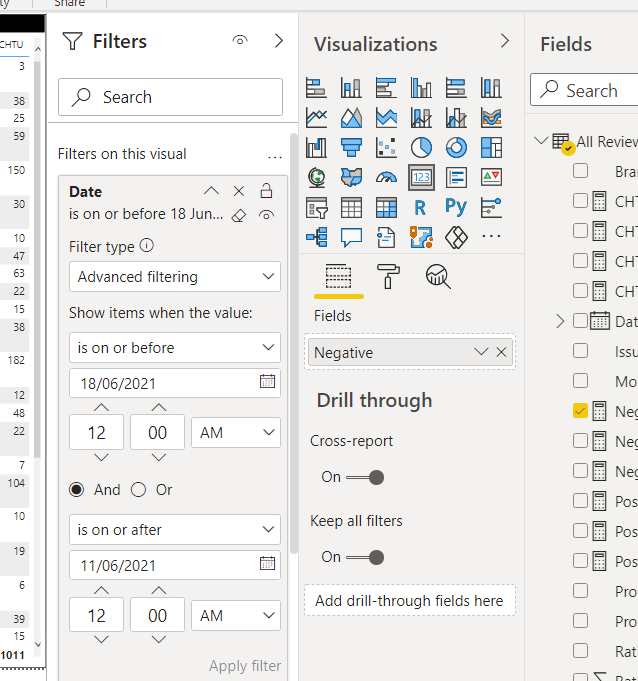Click Add drill-through fields here box
This screenshot has height=681, width=638.
[410, 601]
